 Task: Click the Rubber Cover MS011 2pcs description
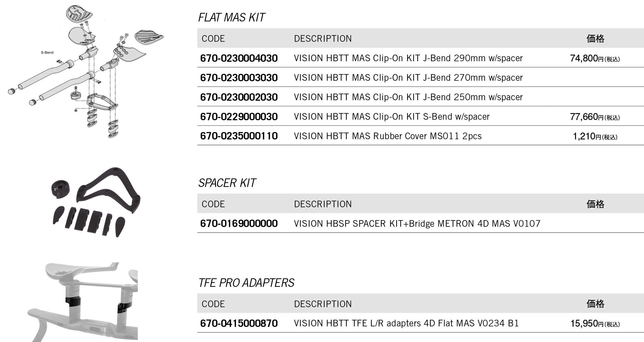(388, 136)
